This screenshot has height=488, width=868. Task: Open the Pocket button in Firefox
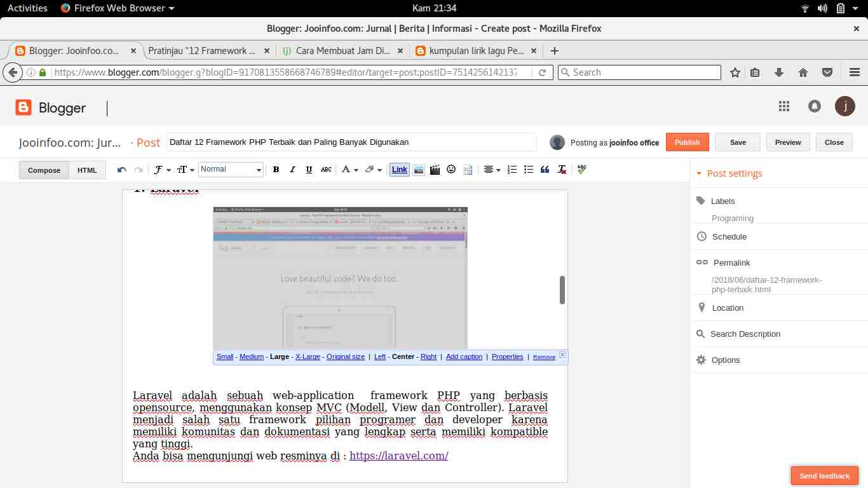(827, 72)
